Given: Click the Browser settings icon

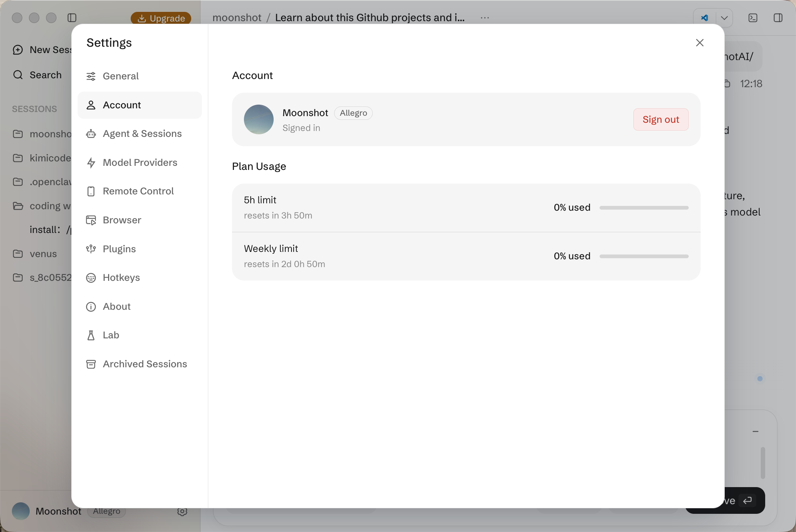Looking at the screenshot, I should click(91, 220).
